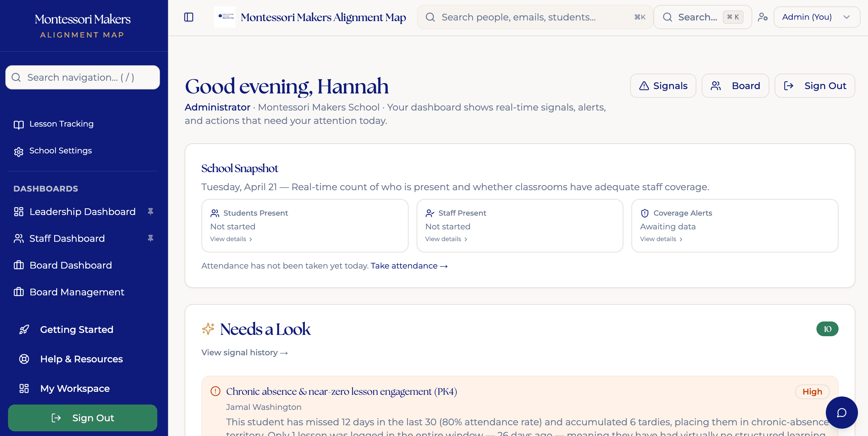Click the DASHBOARDS section header
This screenshot has height=436, width=868.
(x=46, y=189)
